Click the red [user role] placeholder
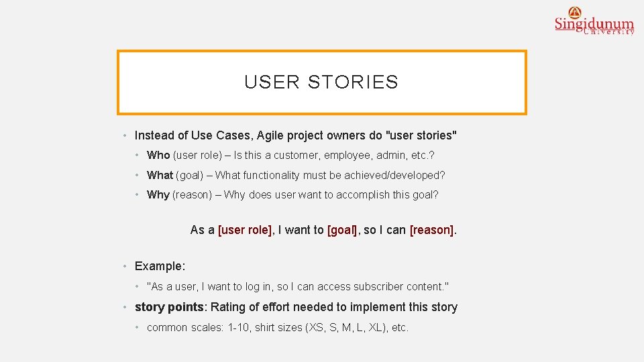The width and height of the screenshot is (644, 362). (245, 230)
